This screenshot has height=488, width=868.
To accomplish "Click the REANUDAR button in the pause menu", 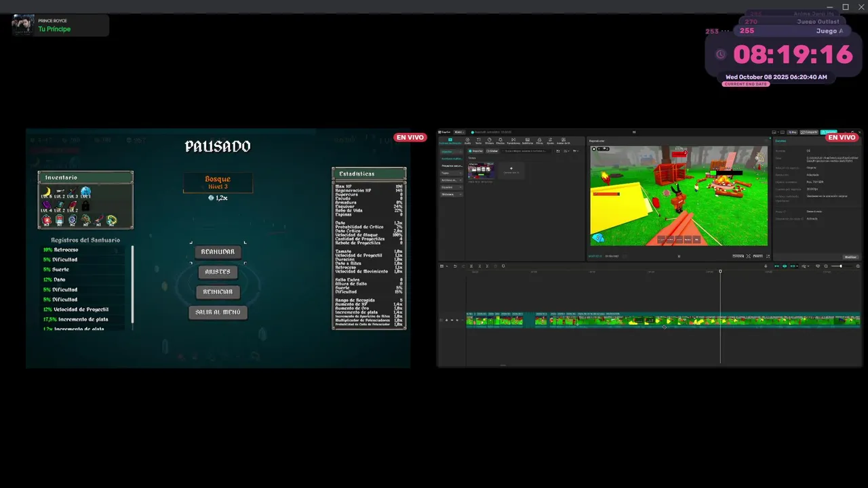I will click(218, 251).
